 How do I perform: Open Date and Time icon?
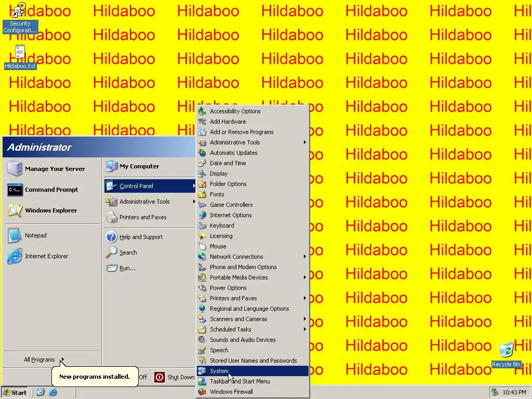(202, 163)
